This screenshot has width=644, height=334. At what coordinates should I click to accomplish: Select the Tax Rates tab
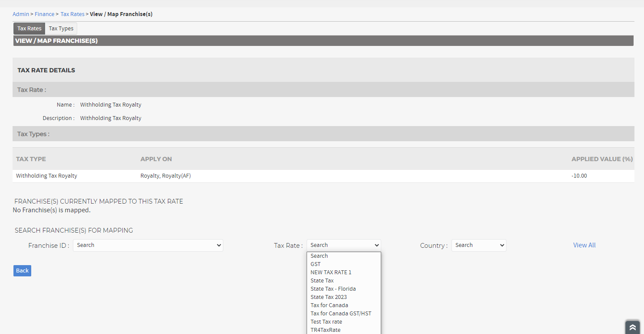click(29, 29)
